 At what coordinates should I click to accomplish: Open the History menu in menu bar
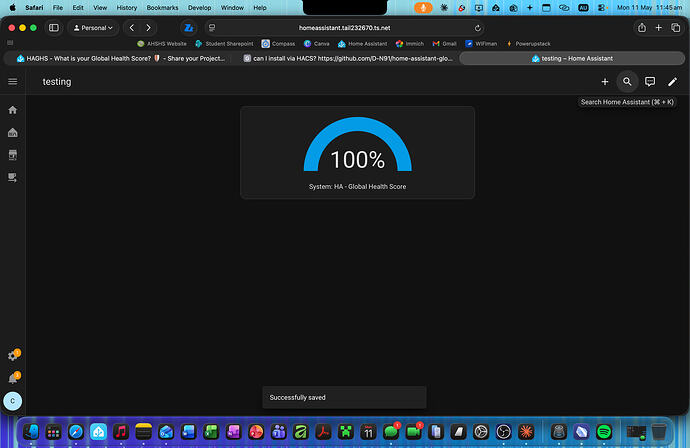127,7
